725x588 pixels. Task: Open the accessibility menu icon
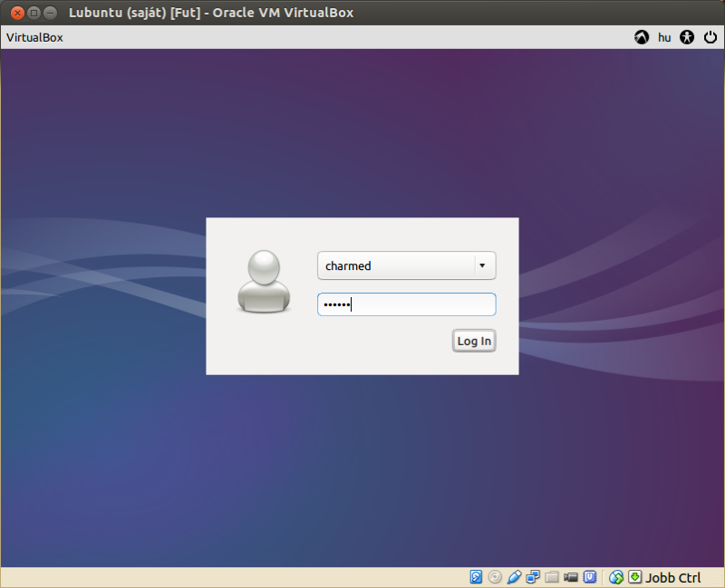[687, 37]
